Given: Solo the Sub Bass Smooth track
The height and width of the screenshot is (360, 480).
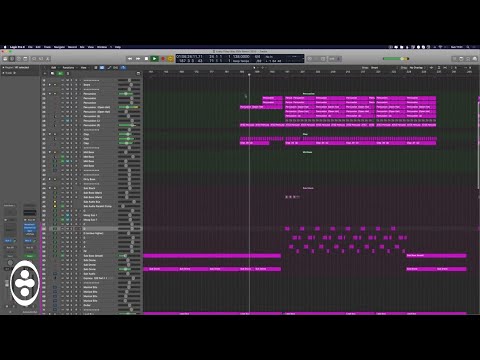Looking at the screenshot, I should 71,256.
